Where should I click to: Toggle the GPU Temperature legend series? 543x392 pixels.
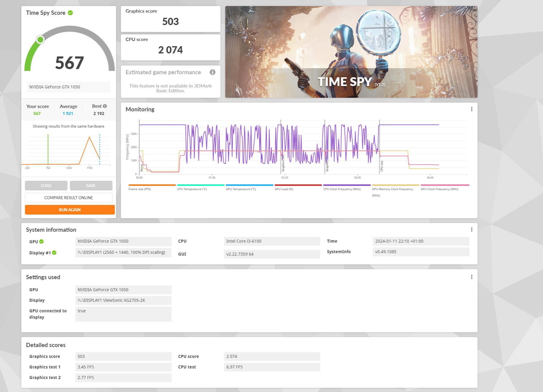tap(241, 189)
